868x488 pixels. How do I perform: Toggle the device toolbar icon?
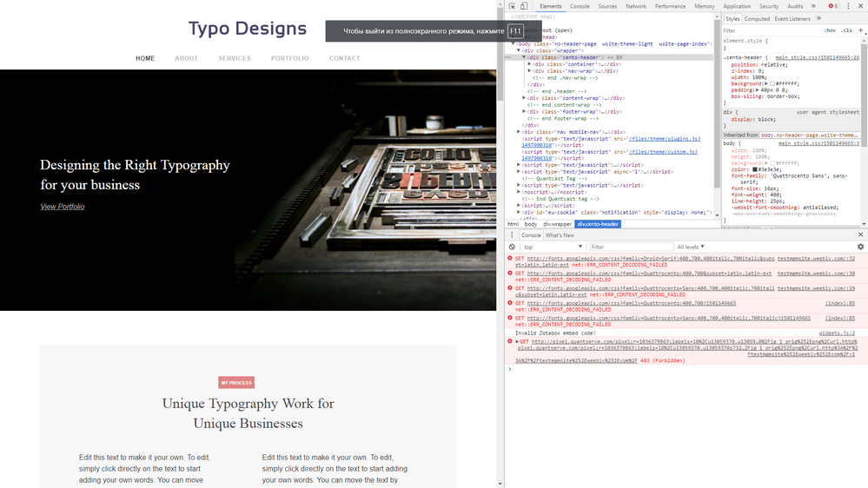coord(524,6)
